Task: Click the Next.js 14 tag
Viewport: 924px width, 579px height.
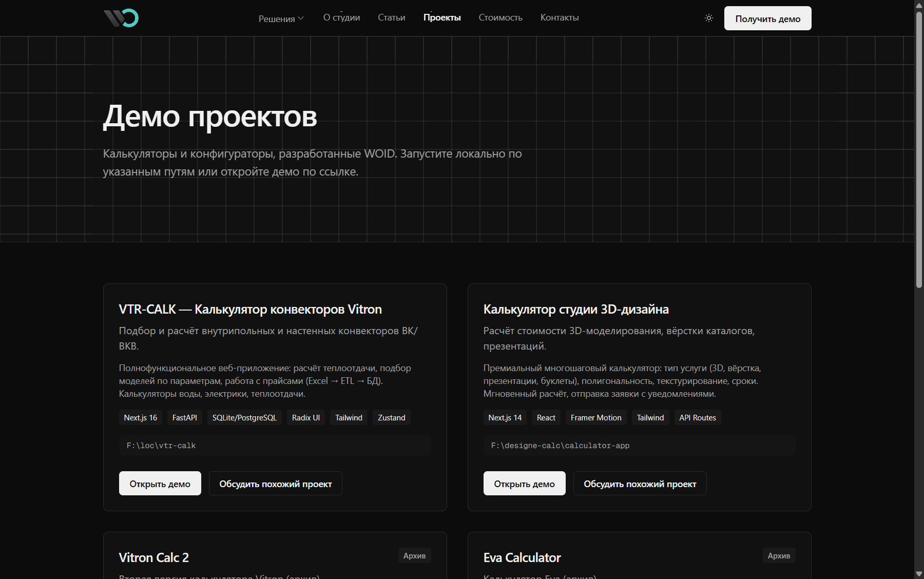Action: click(505, 418)
